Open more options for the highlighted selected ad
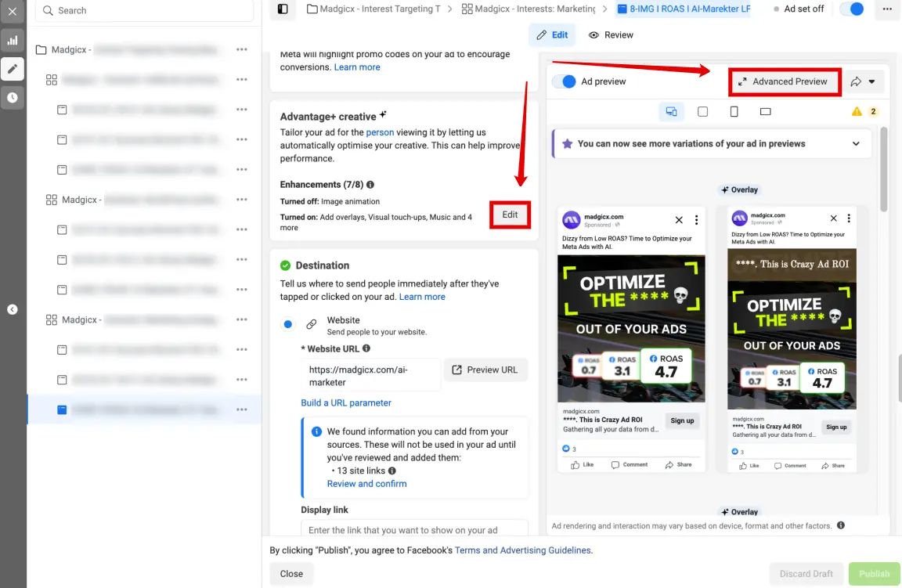 tap(242, 409)
